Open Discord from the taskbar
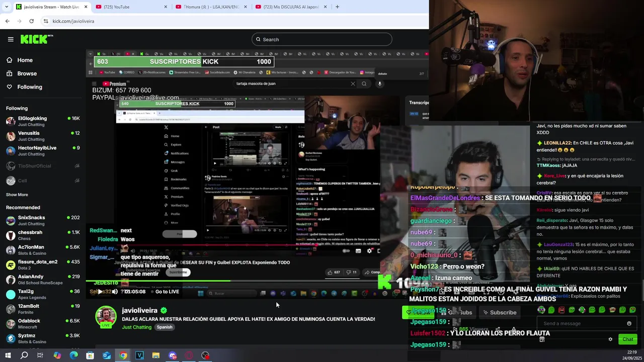644x362 pixels. (173, 355)
